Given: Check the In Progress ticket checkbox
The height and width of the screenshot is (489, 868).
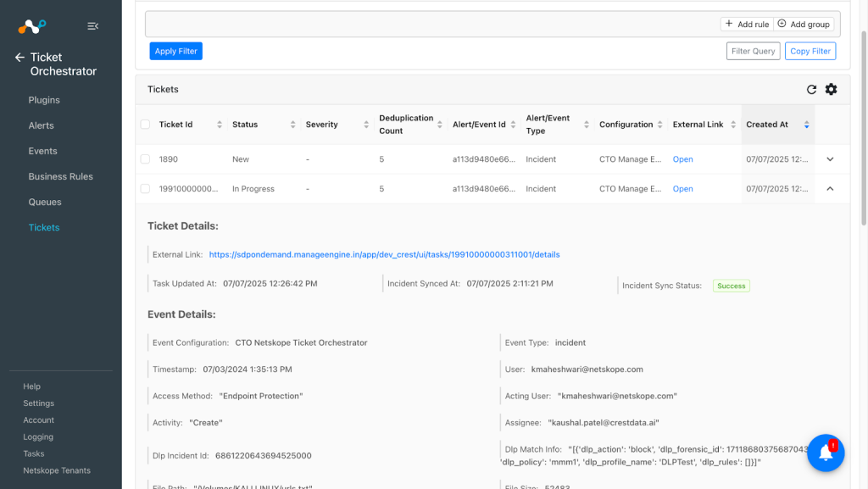Looking at the screenshot, I should (145, 189).
